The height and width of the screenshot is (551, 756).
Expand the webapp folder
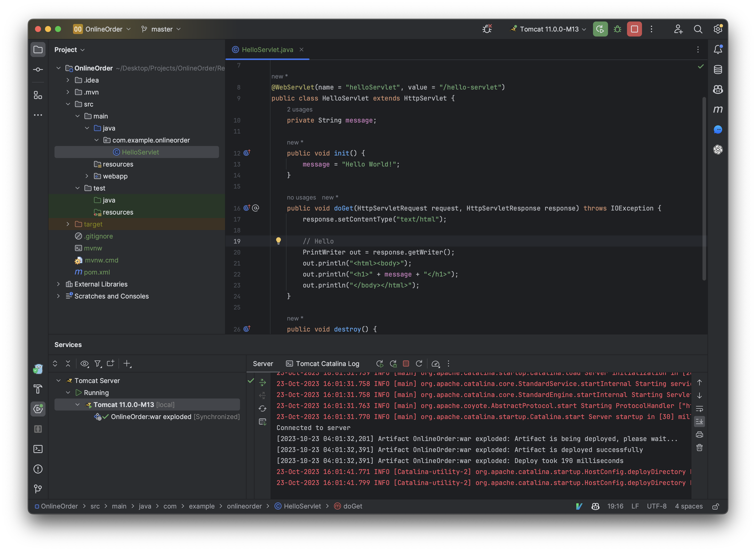87,176
